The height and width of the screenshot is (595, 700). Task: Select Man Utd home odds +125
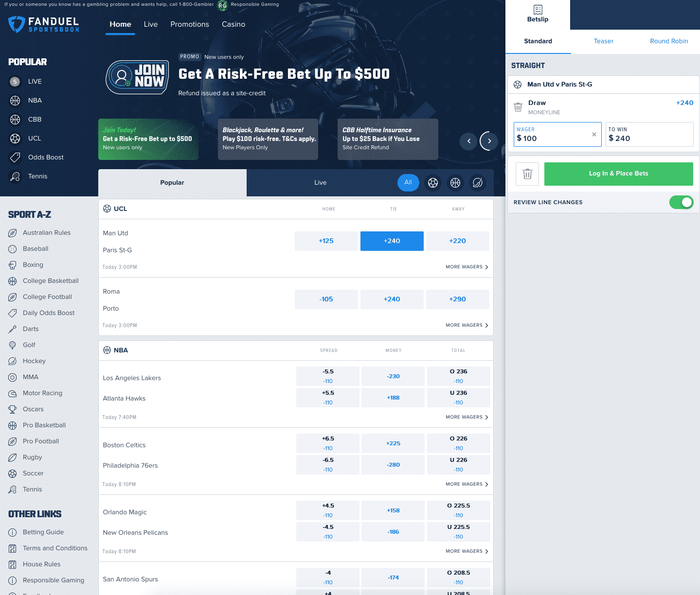pyautogui.click(x=326, y=241)
